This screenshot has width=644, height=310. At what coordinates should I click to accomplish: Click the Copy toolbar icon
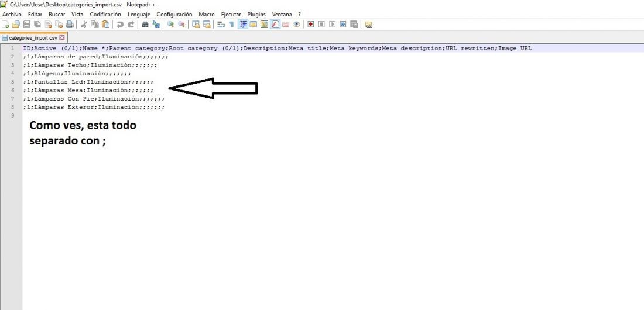(x=95, y=25)
